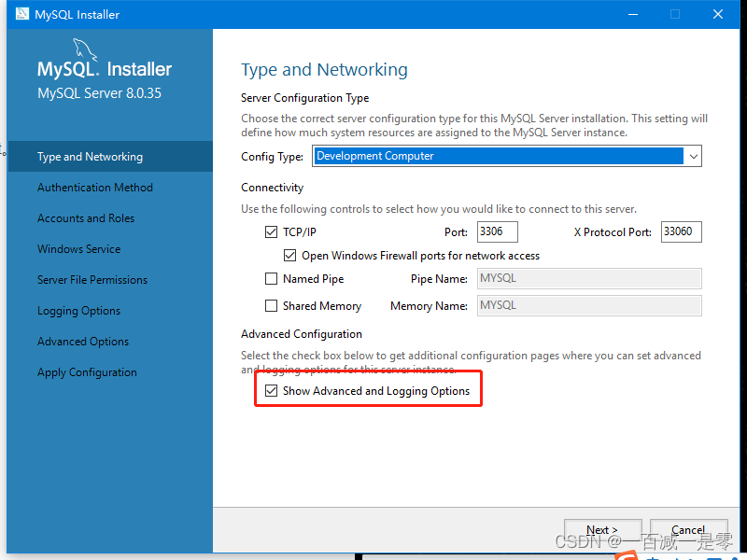Click the Port 3306 input field
Screen dimensions: 747x560
(498, 231)
